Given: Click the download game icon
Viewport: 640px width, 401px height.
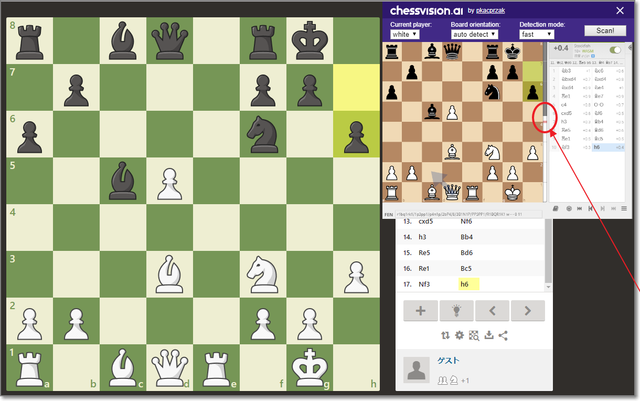Looking at the screenshot, I should 488,335.
